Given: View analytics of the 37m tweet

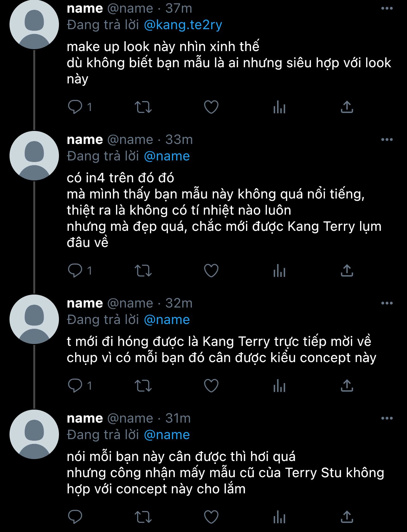Looking at the screenshot, I should click(279, 107).
